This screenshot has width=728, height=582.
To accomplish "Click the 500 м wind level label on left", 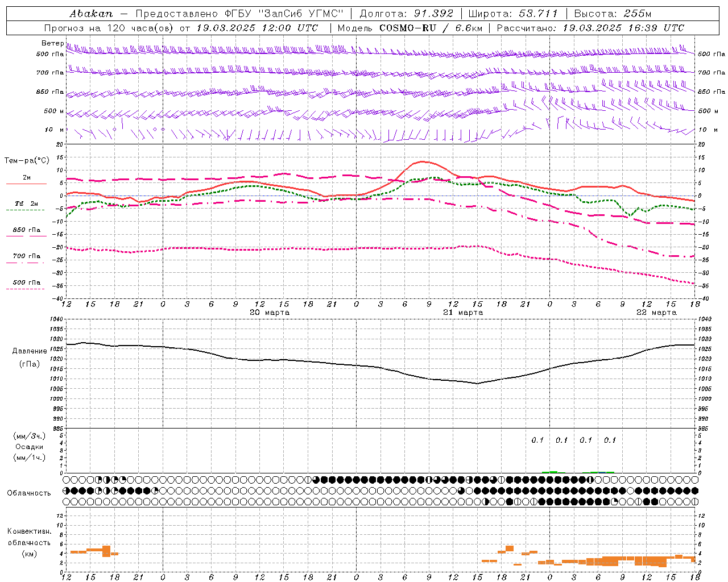I will (x=53, y=111).
